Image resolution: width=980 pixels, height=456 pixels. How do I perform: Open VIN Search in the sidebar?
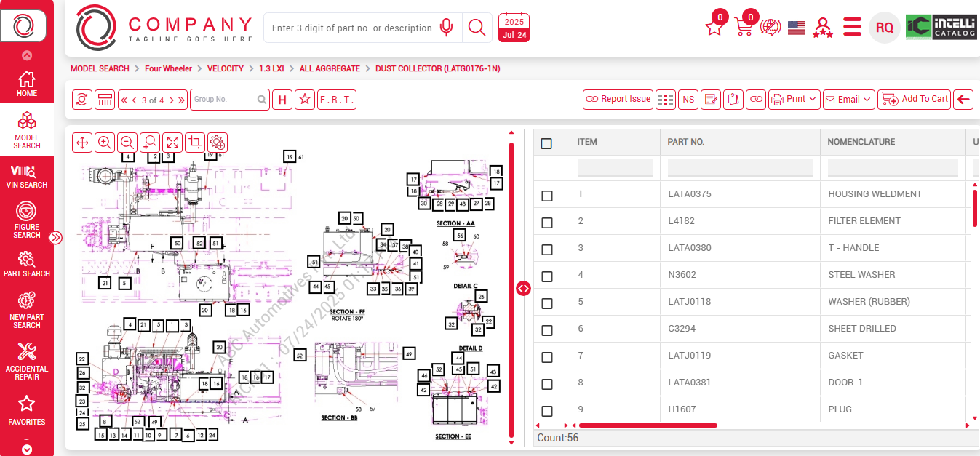click(27, 177)
